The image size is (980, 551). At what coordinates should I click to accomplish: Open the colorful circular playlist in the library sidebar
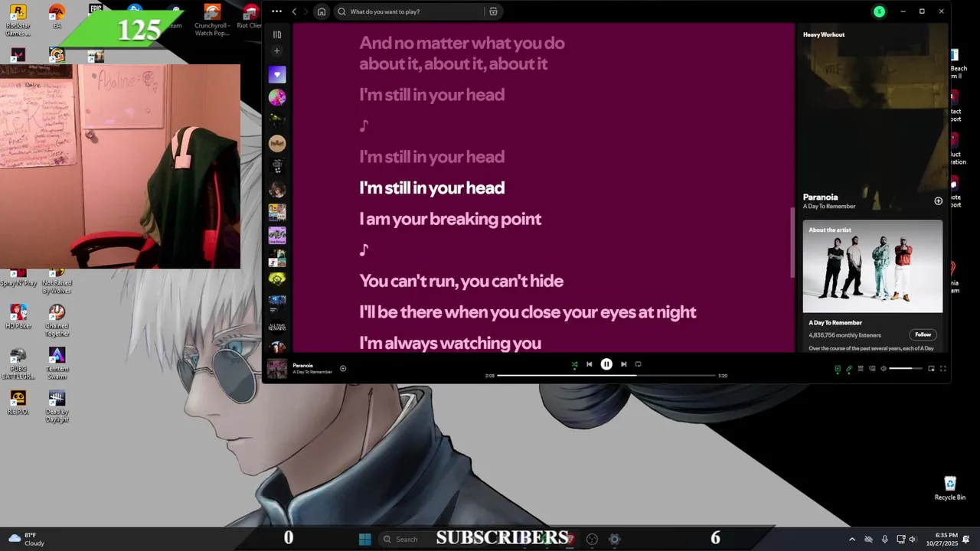[277, 97]
